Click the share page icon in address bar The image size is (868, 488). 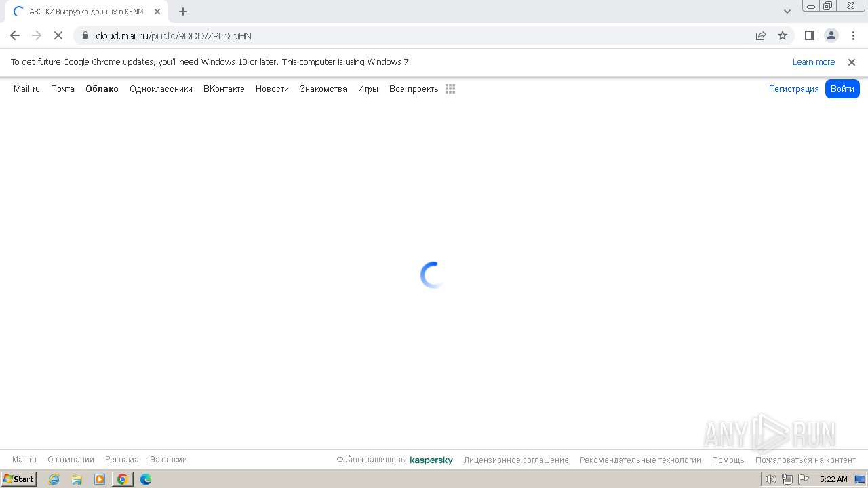[761, 35]
